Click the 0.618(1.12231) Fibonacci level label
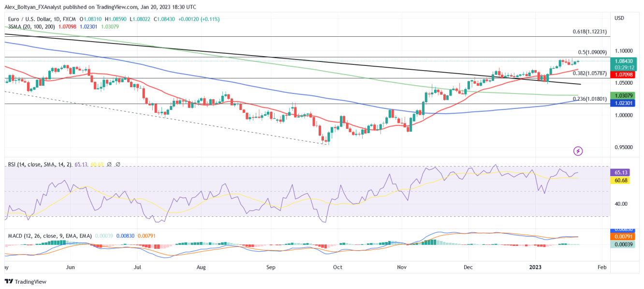This screenshot has width=644, height=289. point(589,31)
